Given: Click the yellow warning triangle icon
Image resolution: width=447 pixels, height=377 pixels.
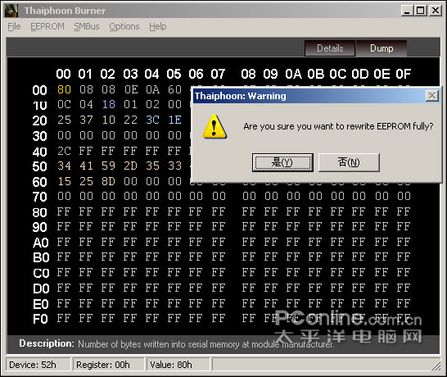Looking at the screenshot, I should [214, 126].
